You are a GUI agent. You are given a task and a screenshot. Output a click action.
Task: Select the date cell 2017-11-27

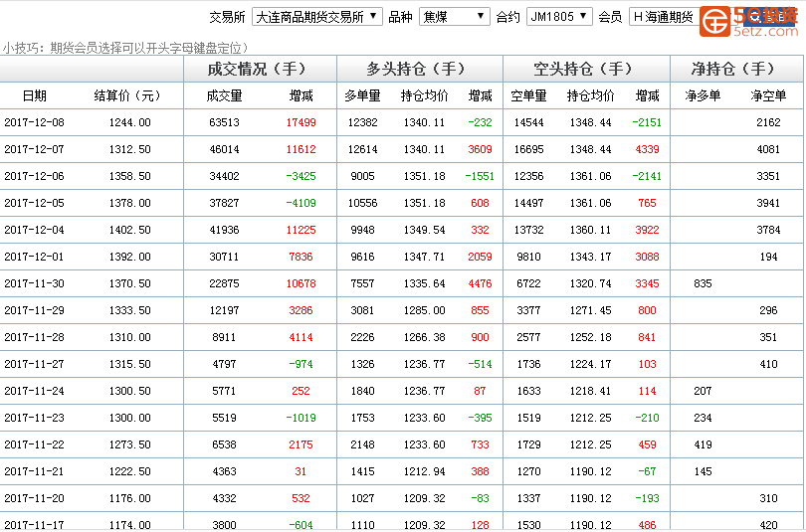pos(35,364)
